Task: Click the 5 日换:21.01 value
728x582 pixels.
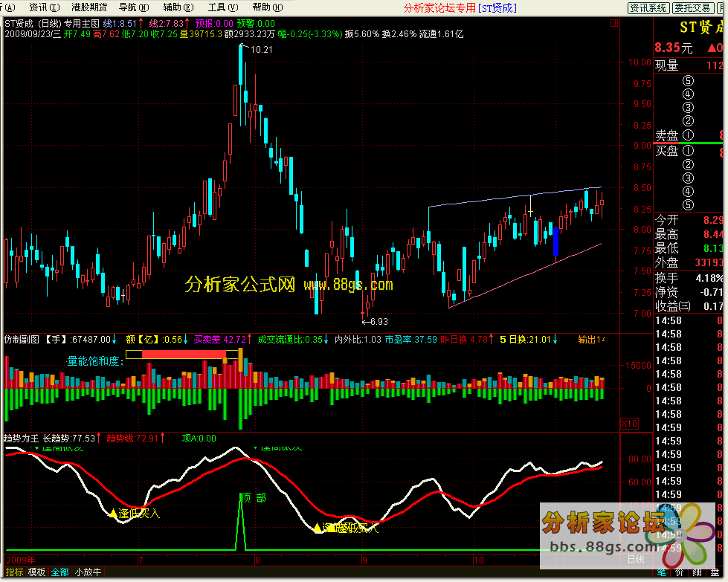Action: pyautogui.click(x=525, y=339)
